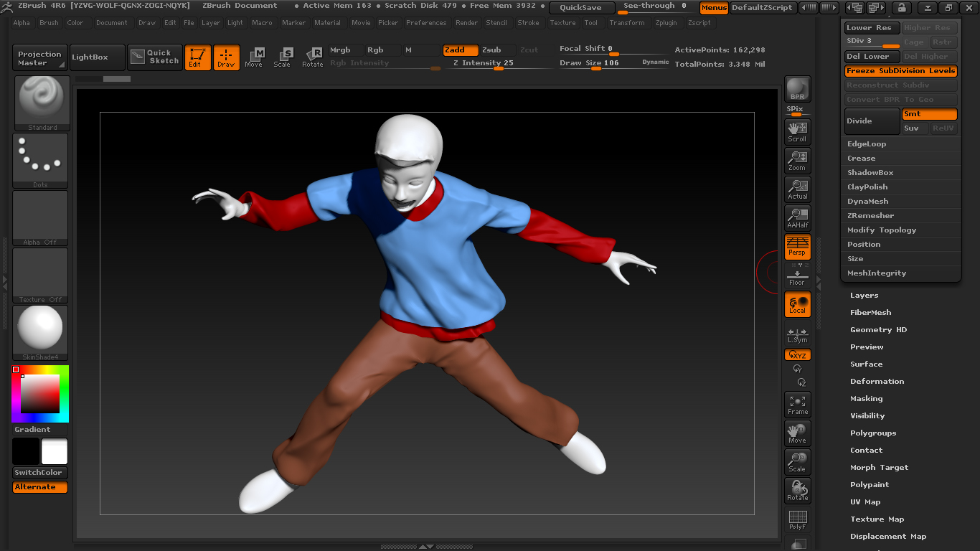The width and height of the screenshot is (980, 551).
Task: Toggle the Zsub sculpt mode
Action: (x=496, y=50)
